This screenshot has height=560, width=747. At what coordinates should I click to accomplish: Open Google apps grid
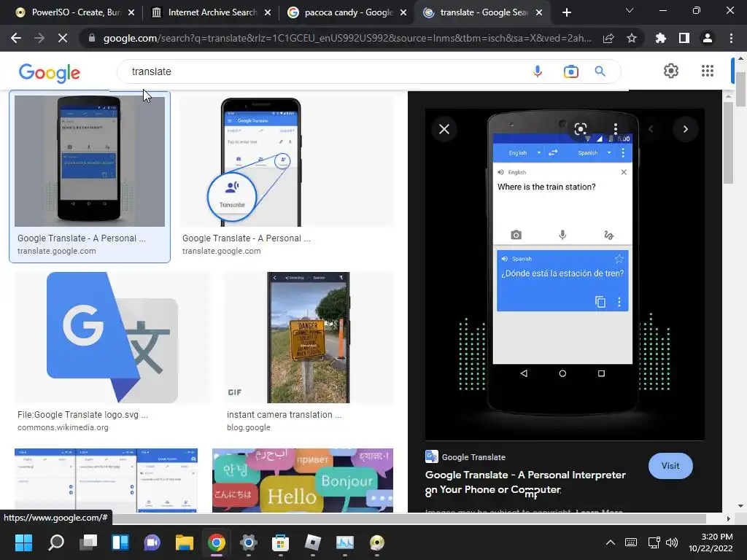pyautogui.click(x=708, y=71)
